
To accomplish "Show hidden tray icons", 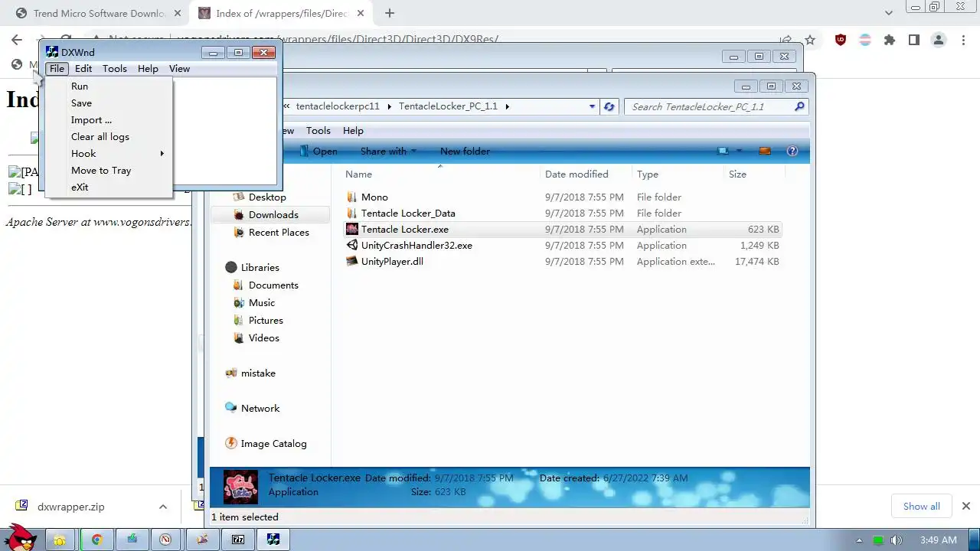I will click(x=859, y=540).
